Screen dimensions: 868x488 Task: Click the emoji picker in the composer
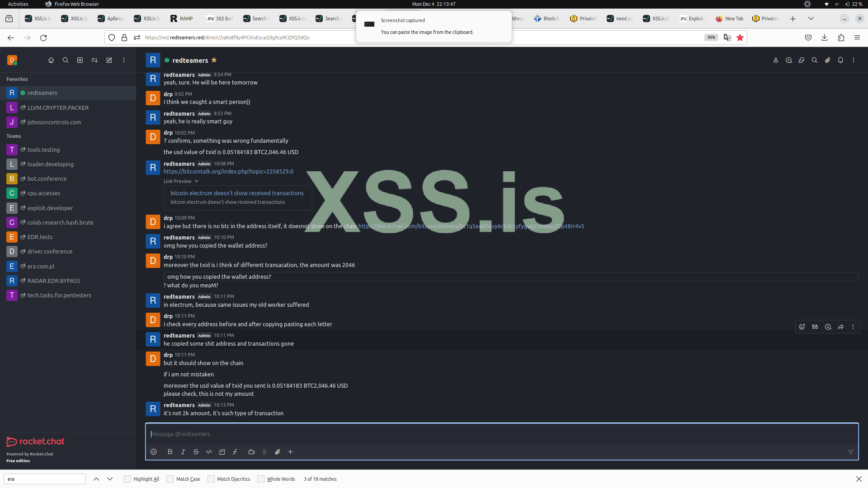pos(154,452)
